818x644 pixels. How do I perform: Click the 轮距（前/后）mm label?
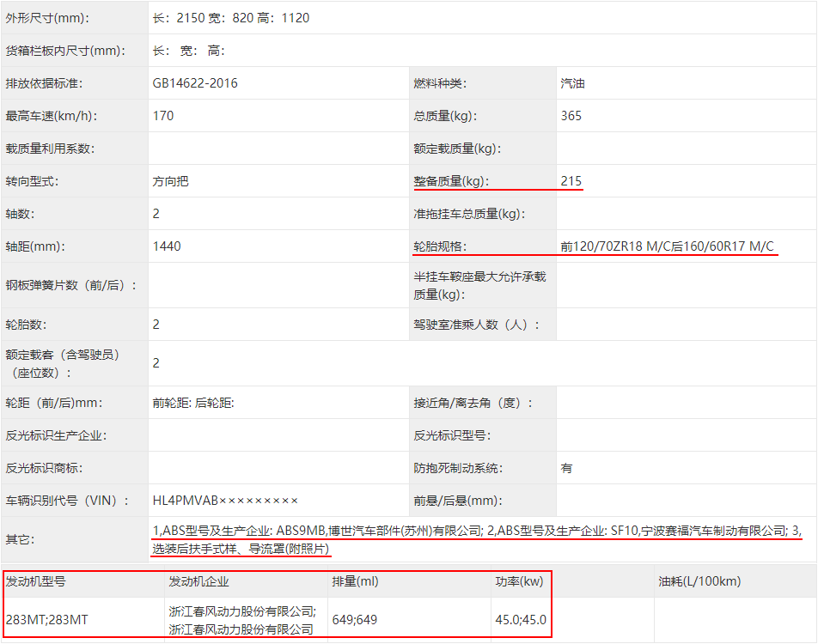tap(54, 403)
